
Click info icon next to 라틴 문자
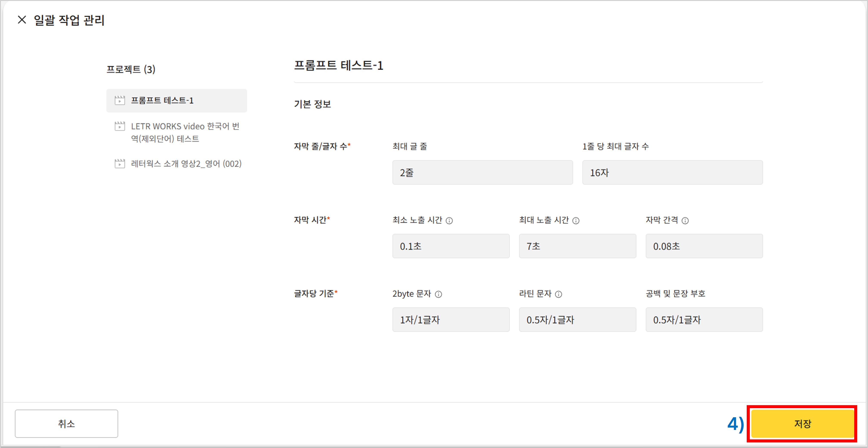pyautogui.click(x=558, y=295)
